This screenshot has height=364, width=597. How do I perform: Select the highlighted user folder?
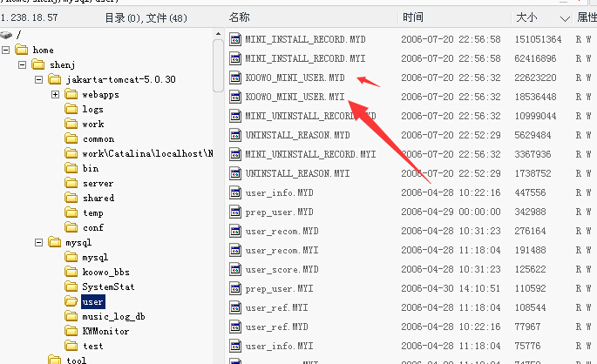[93, 301]
